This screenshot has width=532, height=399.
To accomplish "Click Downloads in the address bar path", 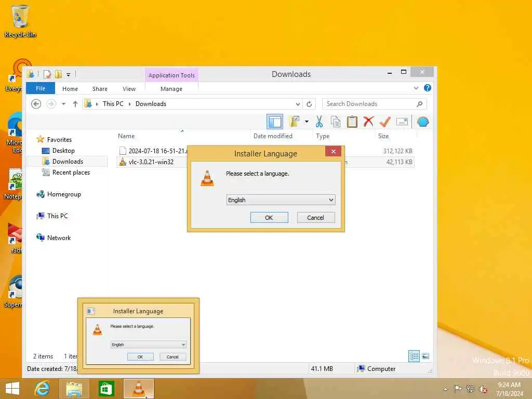I will point(151,104).
